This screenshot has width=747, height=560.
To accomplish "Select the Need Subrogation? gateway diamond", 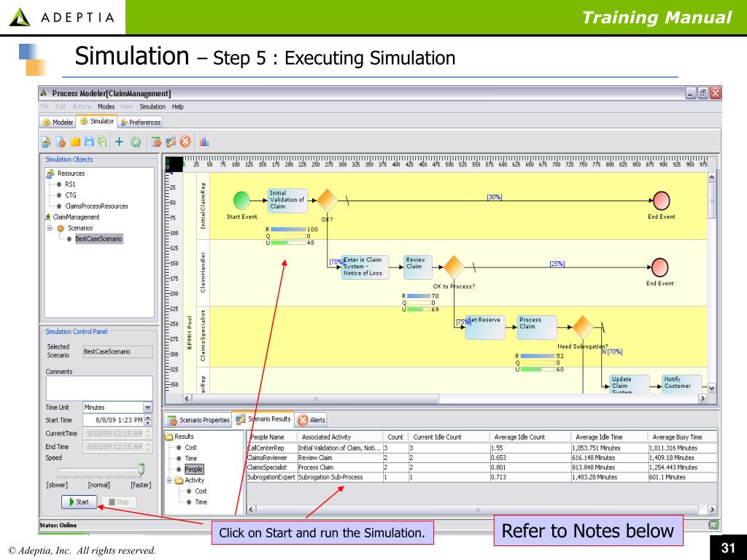I will tap(582, 327).
